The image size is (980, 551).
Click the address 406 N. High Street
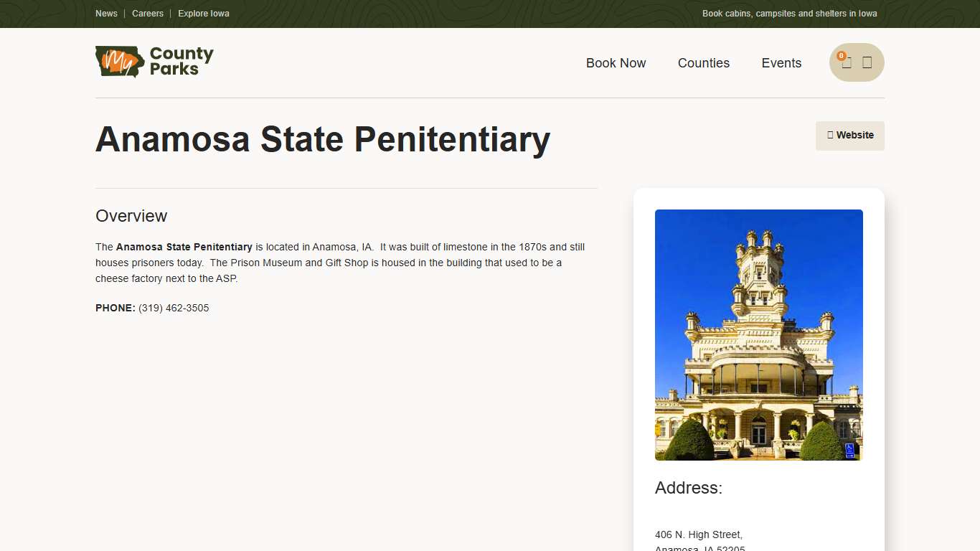[698, 534]
